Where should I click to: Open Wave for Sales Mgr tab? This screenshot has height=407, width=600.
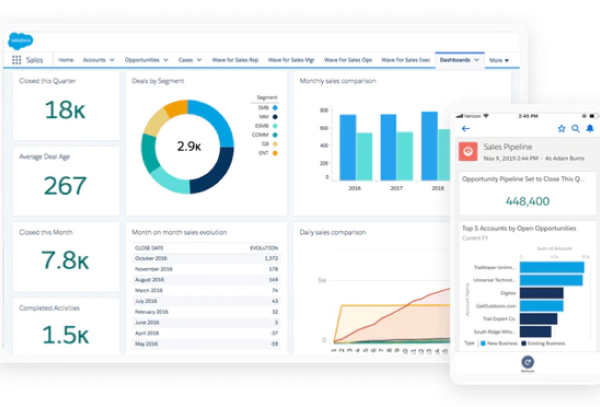tap(291, 60)
